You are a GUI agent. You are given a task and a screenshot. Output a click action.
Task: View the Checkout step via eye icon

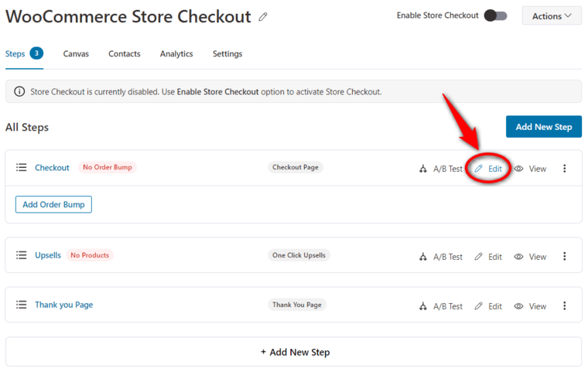[x=518, y=169]
